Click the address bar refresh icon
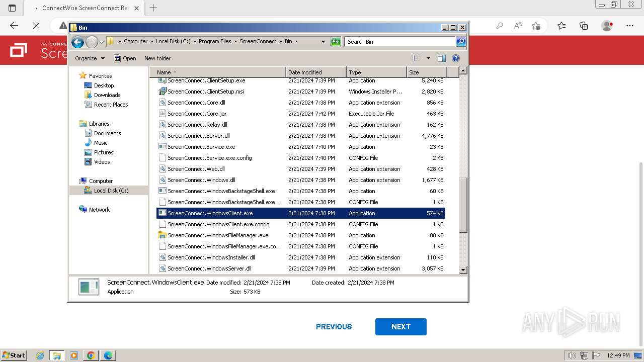This screenshot has width=644, height=362. [336, 42]
